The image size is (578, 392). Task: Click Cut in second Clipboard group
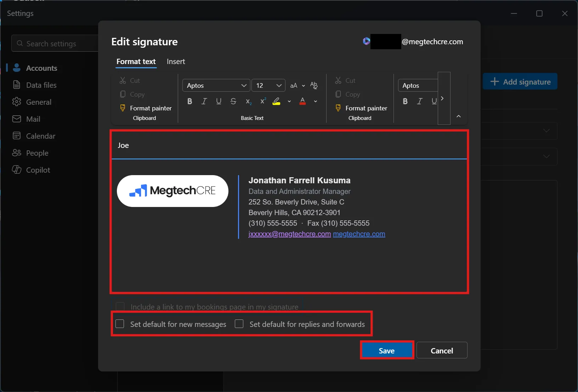[345, 81]
